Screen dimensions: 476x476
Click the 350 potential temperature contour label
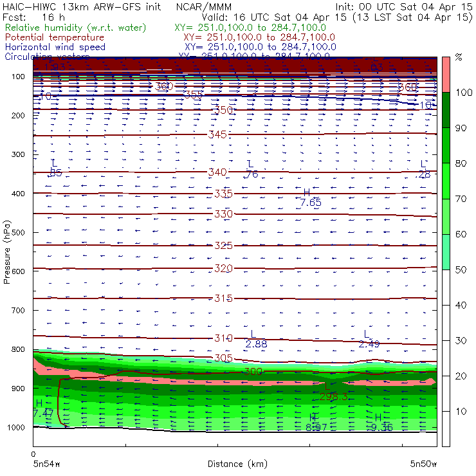coord(224,110)
